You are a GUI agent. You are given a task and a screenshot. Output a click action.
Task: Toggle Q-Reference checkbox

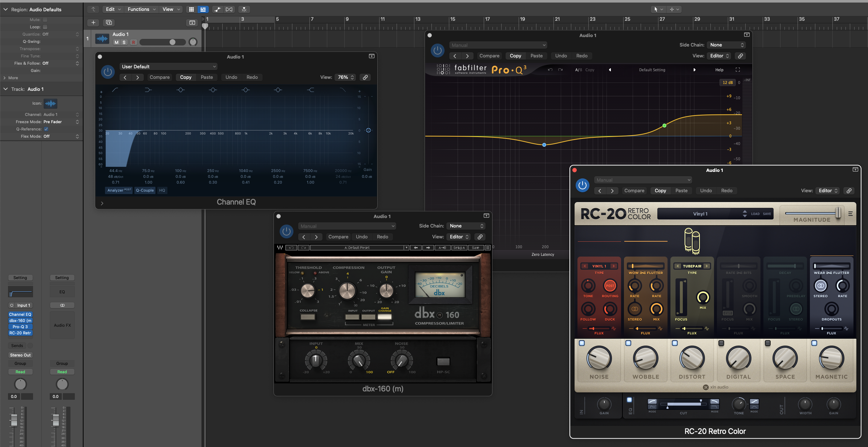coord(46,129)
